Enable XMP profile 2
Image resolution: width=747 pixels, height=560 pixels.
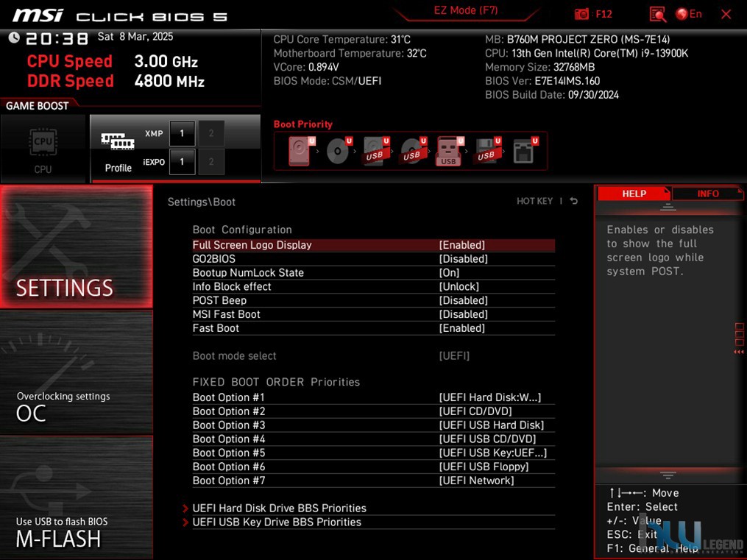pyautogui.click(x=211, y=133)
